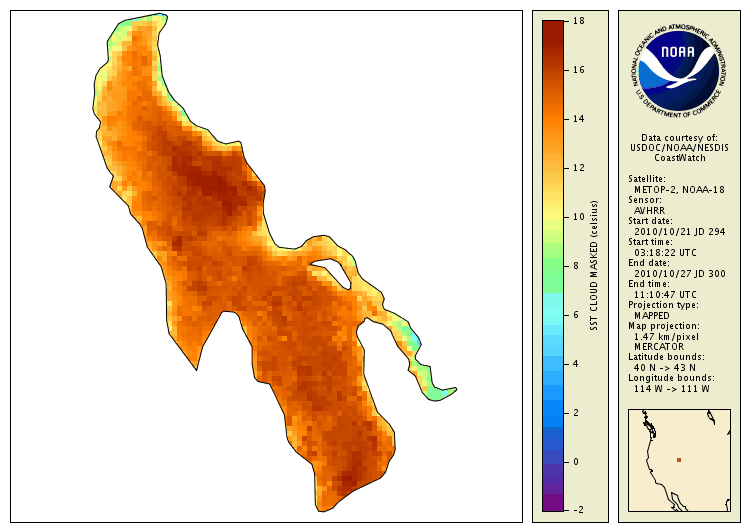750x532 pixels.
Task: Select the '14' colorbar tick label
Action: (x=578, y=119)
